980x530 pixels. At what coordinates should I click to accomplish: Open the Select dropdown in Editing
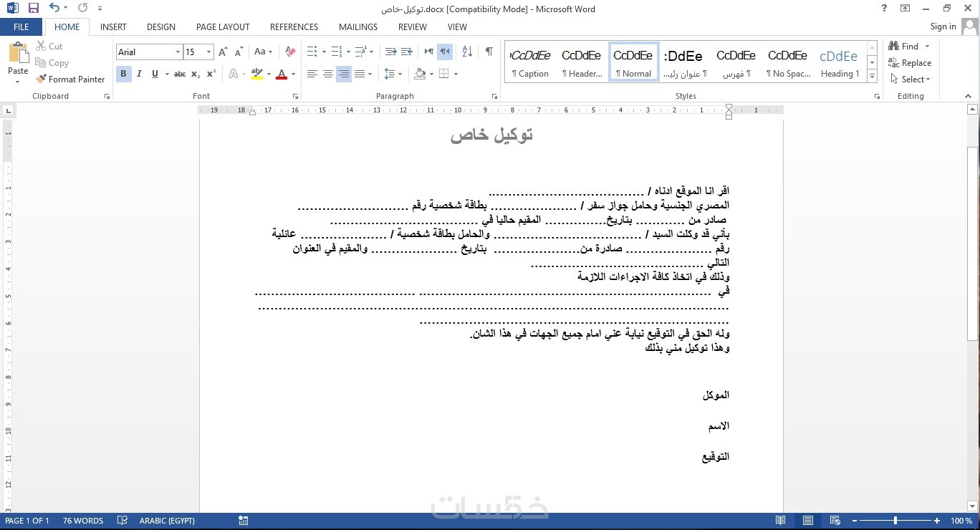tap(911, 79)
